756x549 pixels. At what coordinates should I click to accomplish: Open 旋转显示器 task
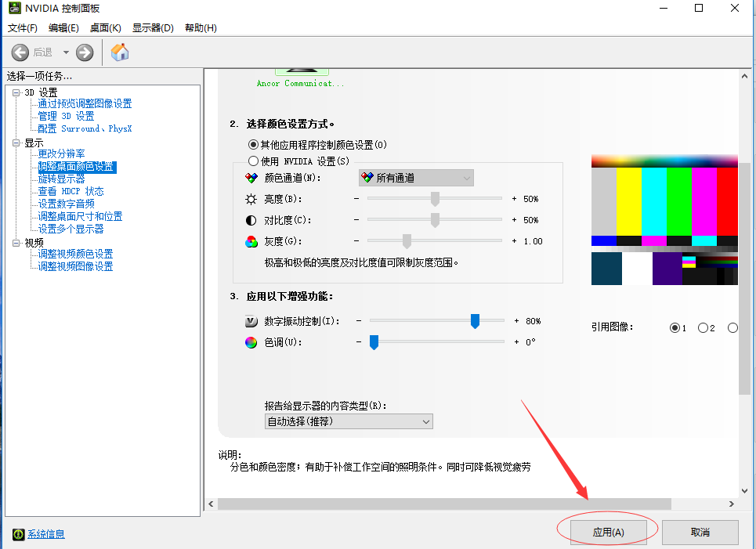click(61, 179)
